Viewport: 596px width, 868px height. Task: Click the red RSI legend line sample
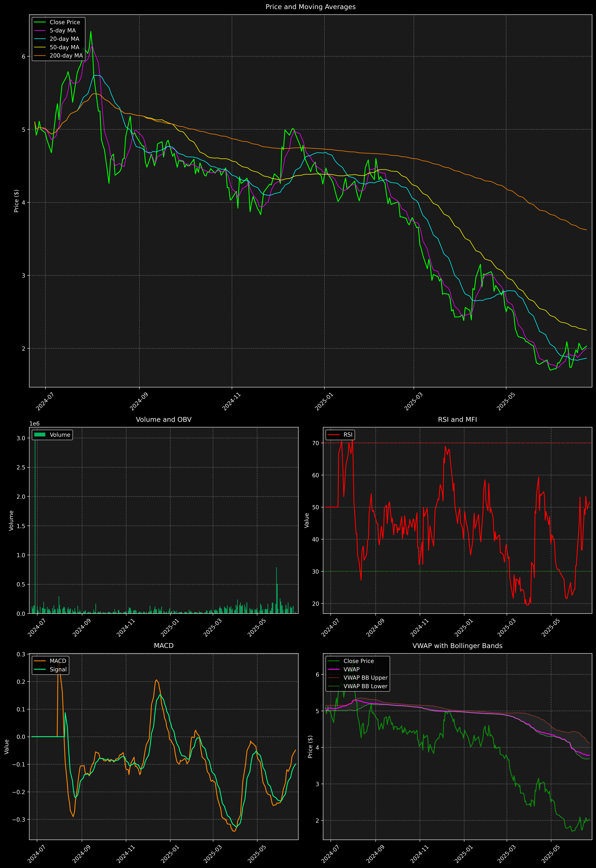coord(333,435)
